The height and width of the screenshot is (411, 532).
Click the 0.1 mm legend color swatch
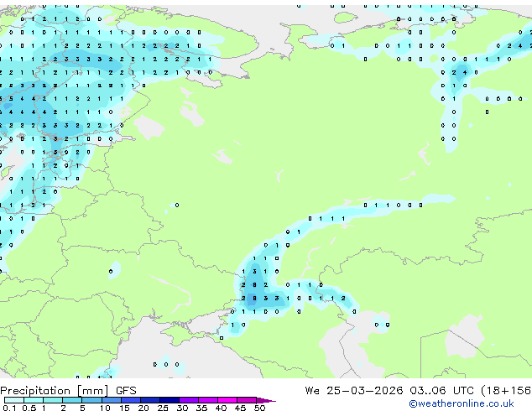(x=14, y=400)
